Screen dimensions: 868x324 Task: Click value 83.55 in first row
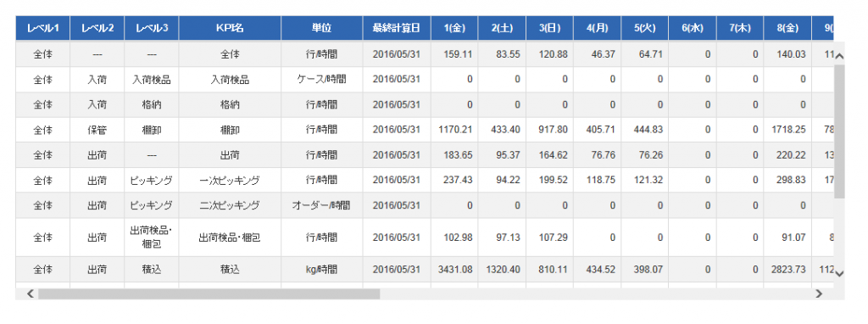pos(509,54)
